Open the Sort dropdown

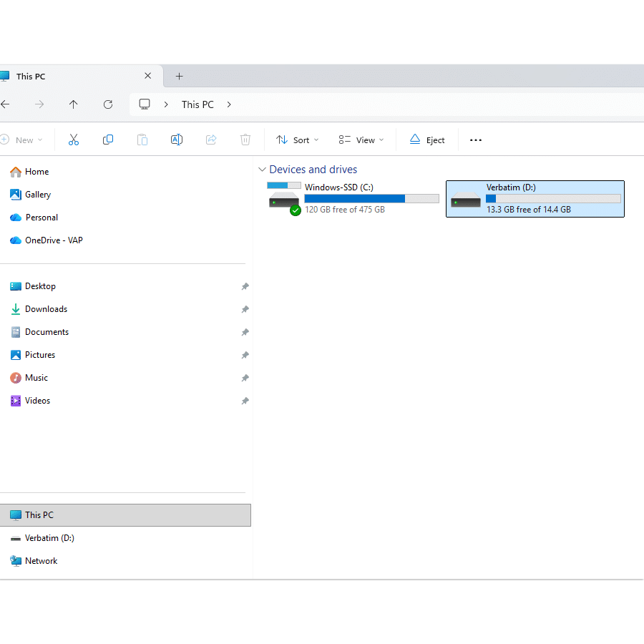pyautogui.click(x=298, y=140)
